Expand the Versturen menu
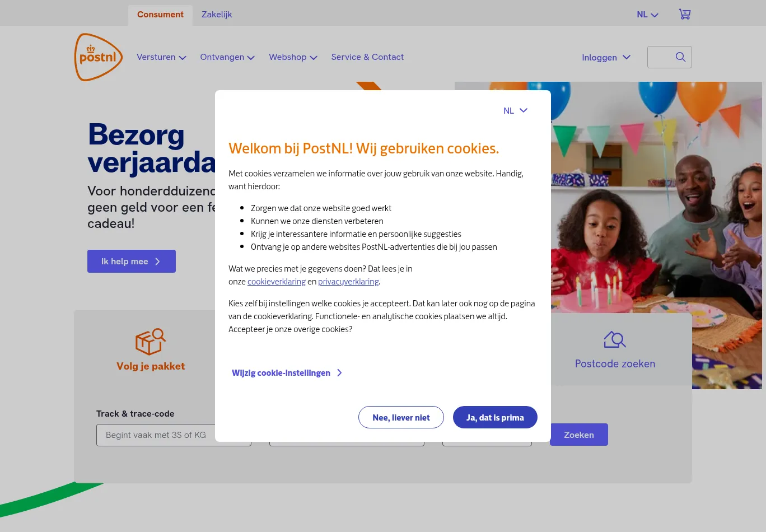 161,57
